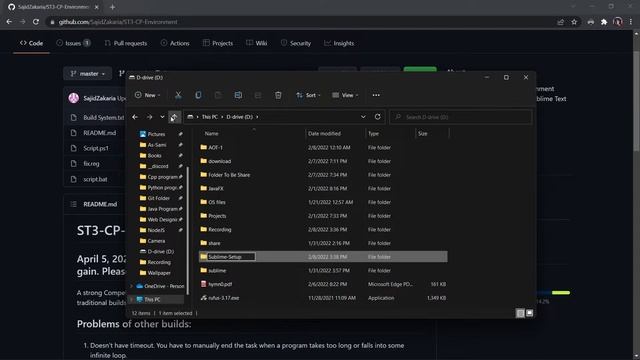This screenshot has height=360, width=640.
Task: Click the Sublime-Setup rename text box
Action: [231, 257]
